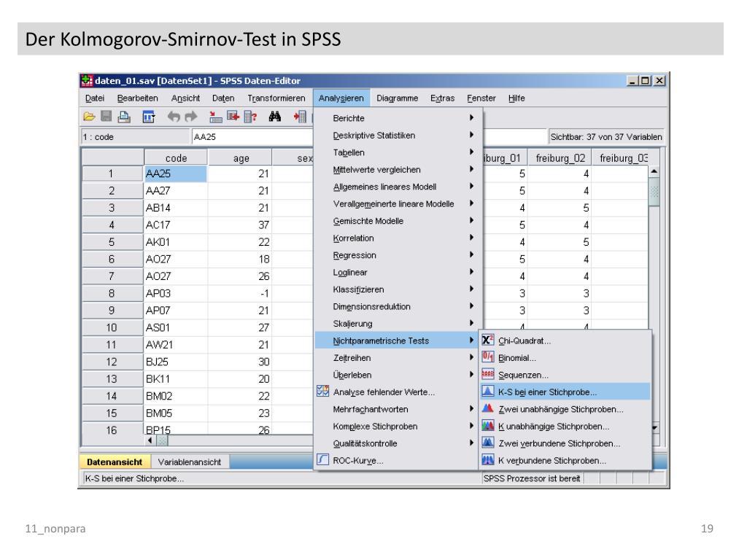Viewport: 747px width, 560px height.
Task: Click the cell editor field showing AA25
Action: pyautogui.click(x=252, y=136)
